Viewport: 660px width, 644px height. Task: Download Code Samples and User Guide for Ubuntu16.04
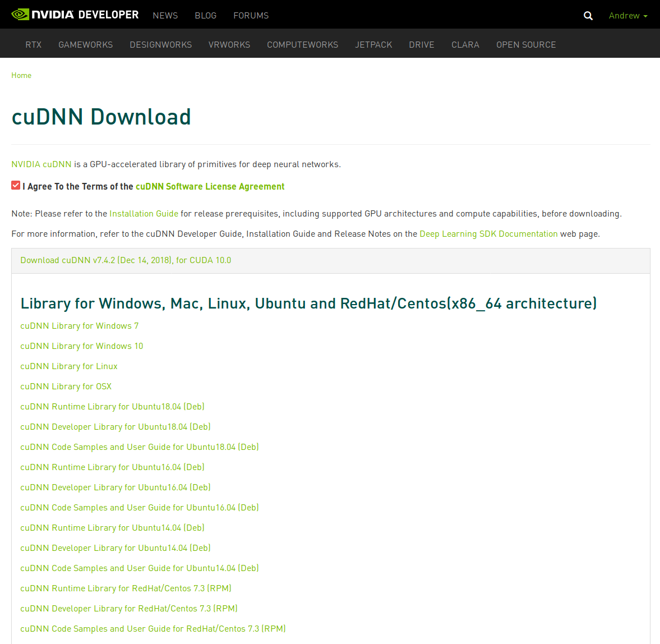click(139, 508)
